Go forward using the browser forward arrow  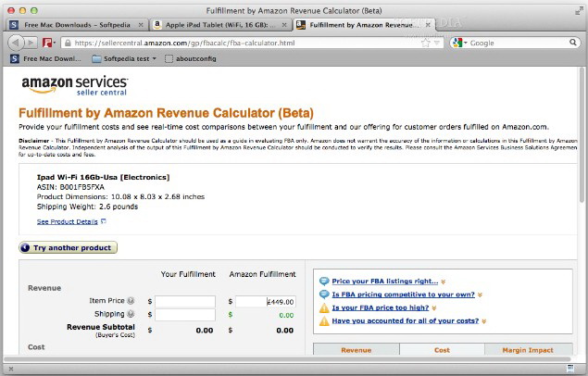[31, 43]
